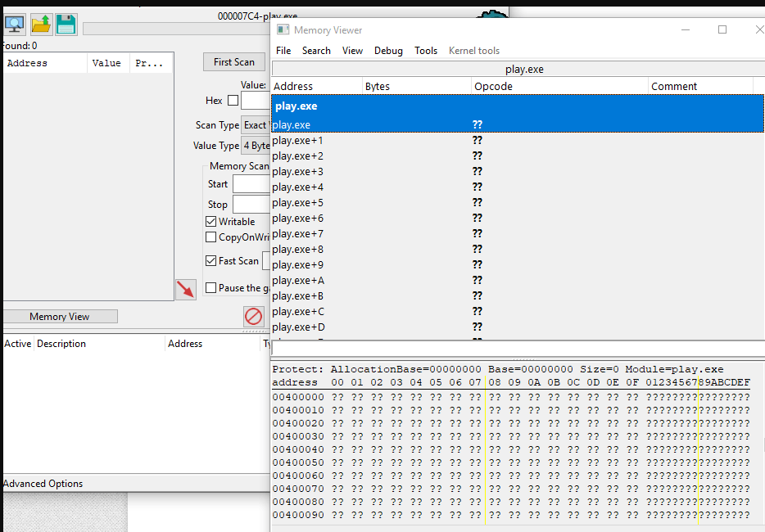Open the Value Type dropdown
Screen dimensions: 765x532
(256, 146)
